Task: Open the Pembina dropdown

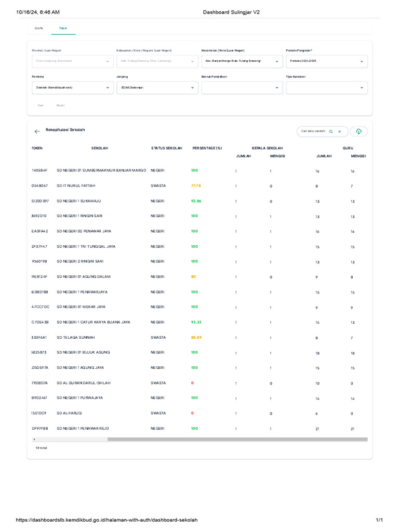Action: (x=72, y=88)
